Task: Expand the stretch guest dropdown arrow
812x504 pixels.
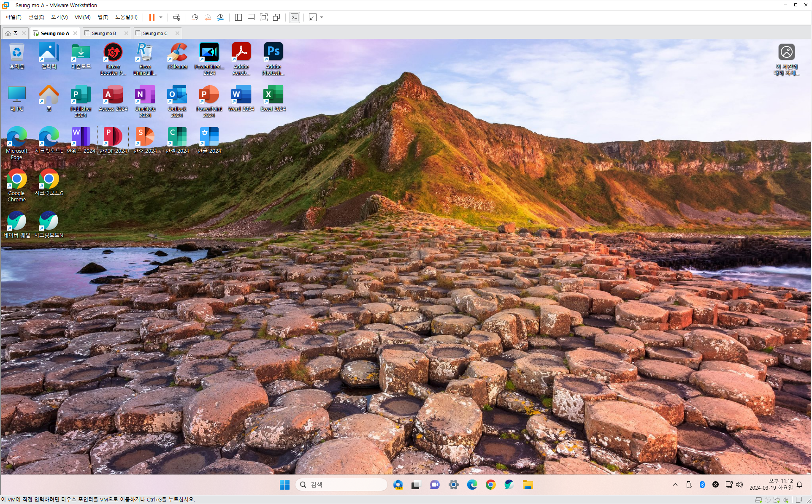Action: click(322, 17)
